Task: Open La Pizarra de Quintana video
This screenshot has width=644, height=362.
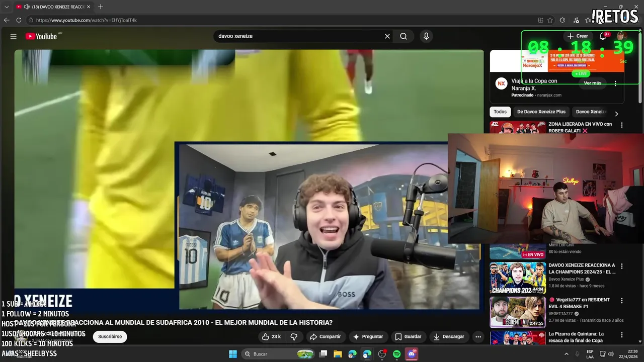Action: (x=576, y=337)
